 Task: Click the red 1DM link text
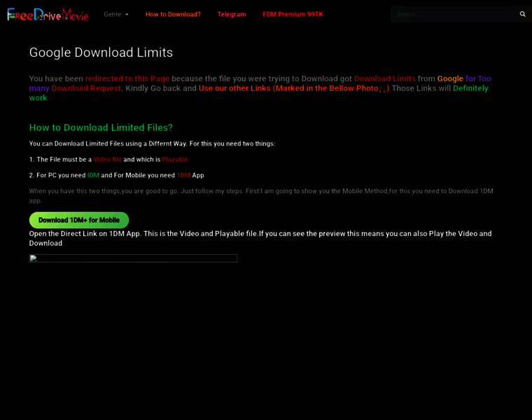(x=183, y=176)
